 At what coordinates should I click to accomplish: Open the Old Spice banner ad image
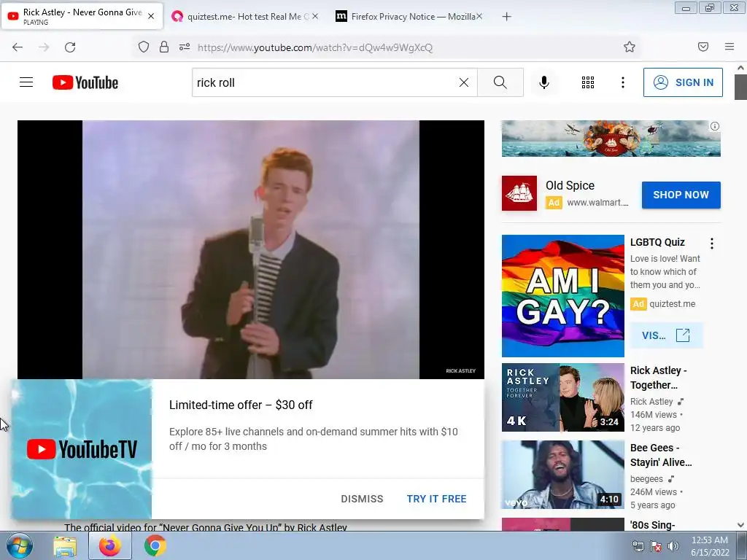[611, 138]
